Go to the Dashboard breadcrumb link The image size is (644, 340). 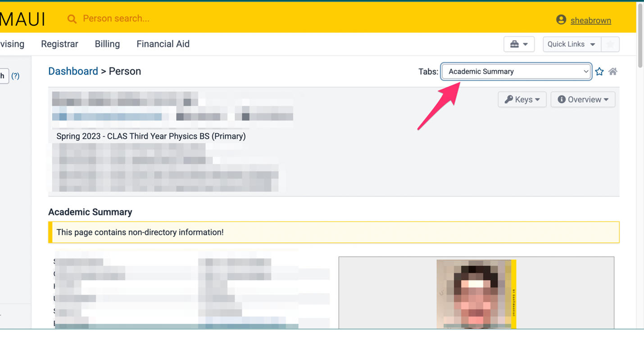tap(73, 72)
